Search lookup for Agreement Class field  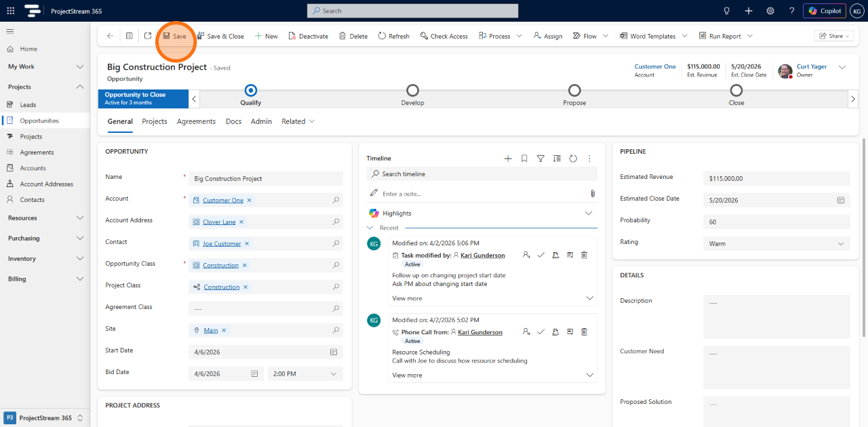point(336,308)
